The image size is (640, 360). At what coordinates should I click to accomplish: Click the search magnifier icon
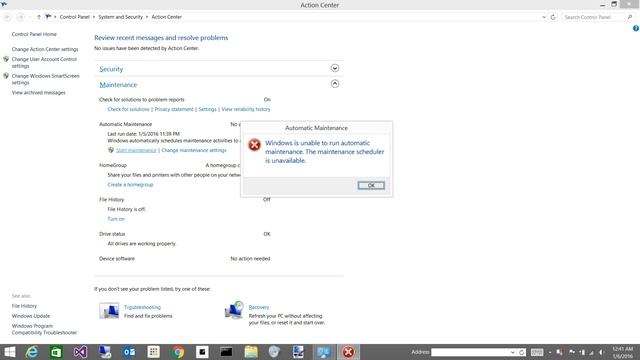pyautogui.click(x=630, y=17)
